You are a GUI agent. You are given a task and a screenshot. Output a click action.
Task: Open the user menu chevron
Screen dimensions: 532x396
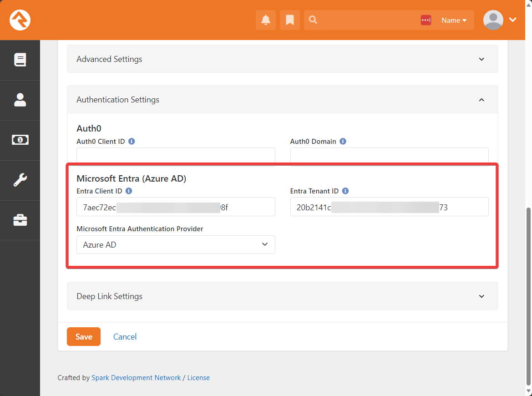[513, 20]
